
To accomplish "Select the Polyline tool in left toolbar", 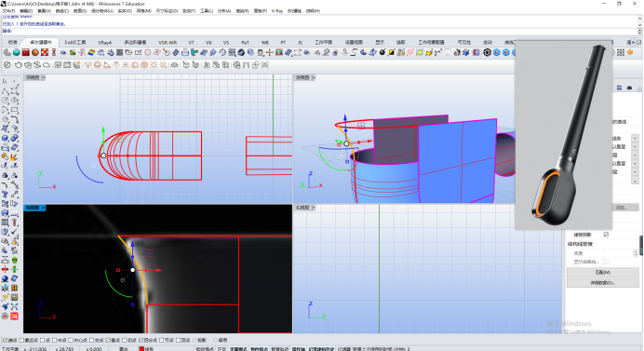I will pyautogui.click(x=5, y=91).
